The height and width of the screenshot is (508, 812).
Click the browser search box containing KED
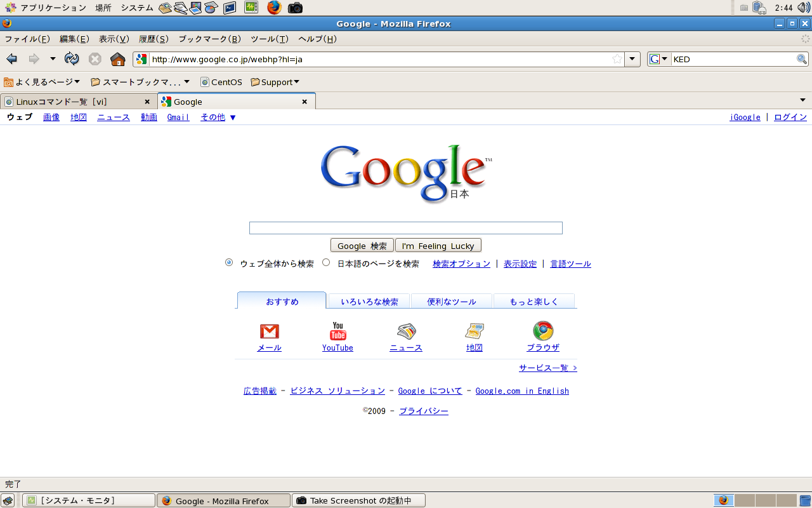tap(733, 59)
